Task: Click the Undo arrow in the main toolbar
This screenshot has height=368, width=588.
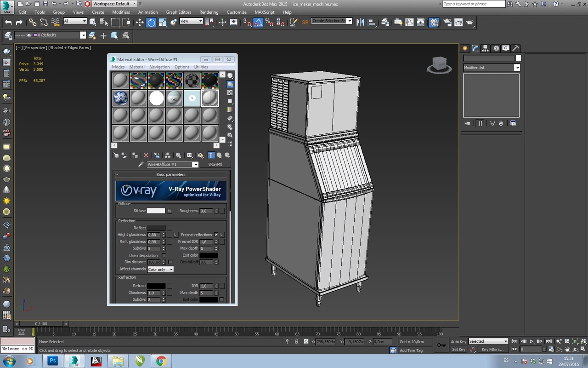Action: (x=8, y=22)
